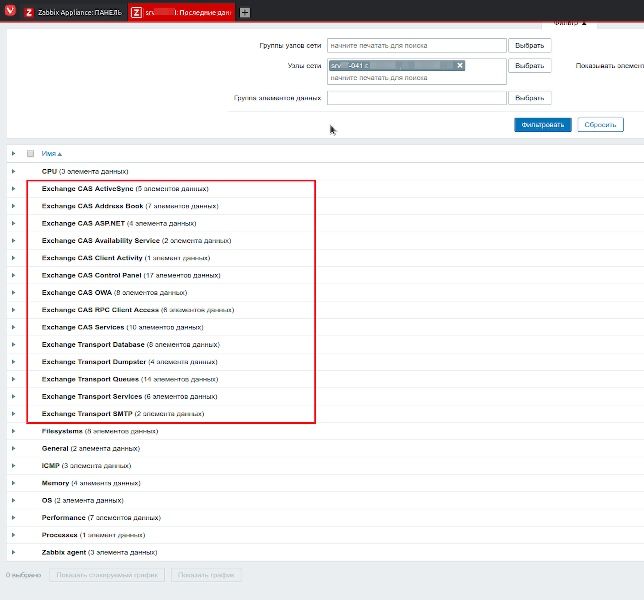
Task: Open a new browser tab with the plus icon
Action: click(245, 13)
